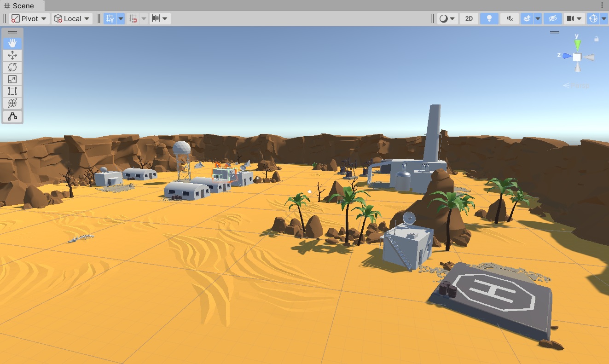Open the Scene window three-dot menu

coord(602,5)
